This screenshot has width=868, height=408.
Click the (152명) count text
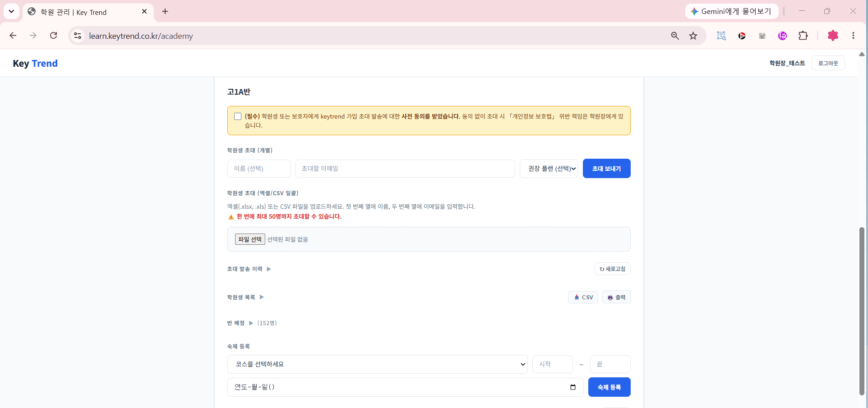click(267, 323)
